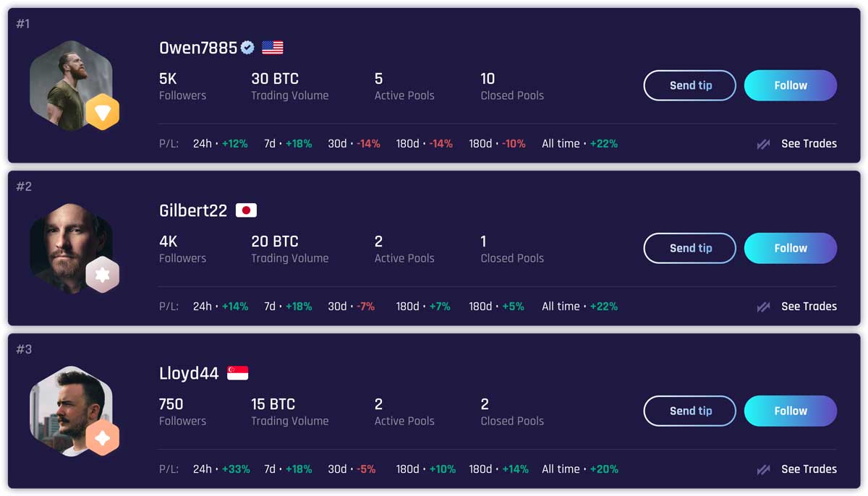Follow trader Owen7885

[x=791, y=85]
